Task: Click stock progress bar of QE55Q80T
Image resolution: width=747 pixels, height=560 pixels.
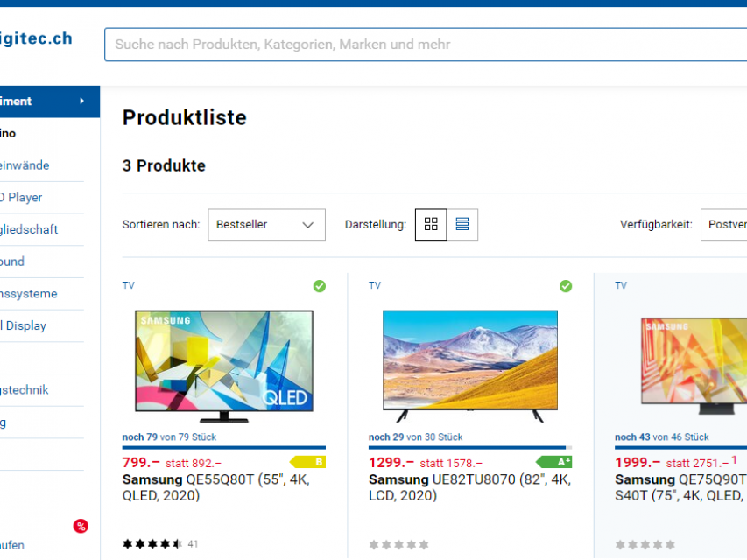Action: [224, 447]
